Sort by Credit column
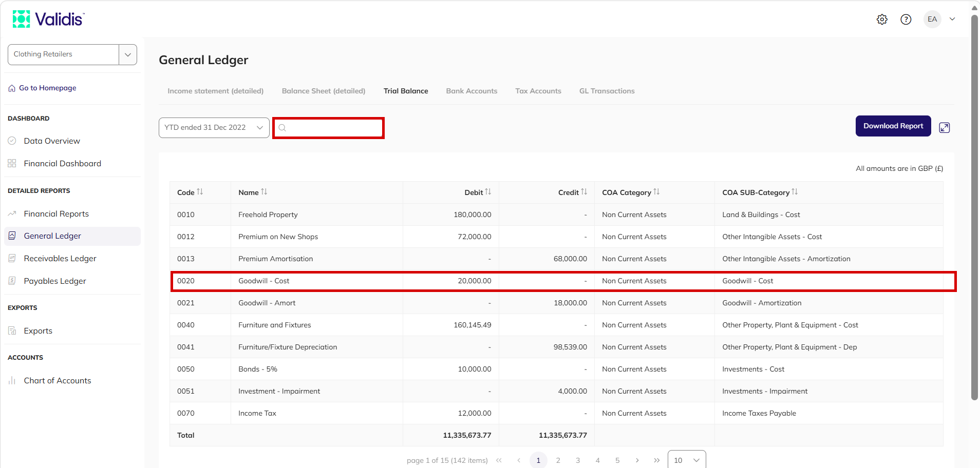The image size is (980, 468). click(x=584, y=192)
